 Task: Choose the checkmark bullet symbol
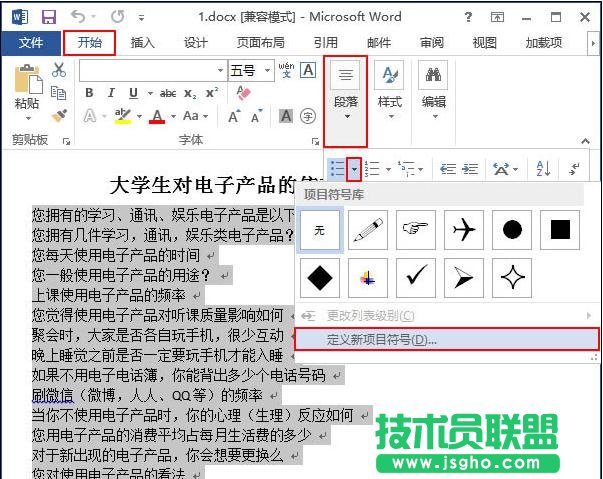click(x=416, y=278)
